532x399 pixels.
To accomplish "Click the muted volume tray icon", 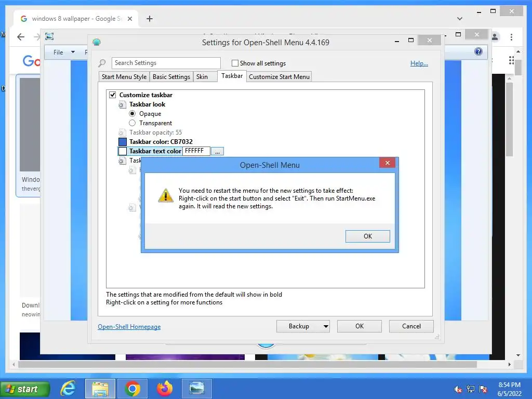I will coord(458,389).
